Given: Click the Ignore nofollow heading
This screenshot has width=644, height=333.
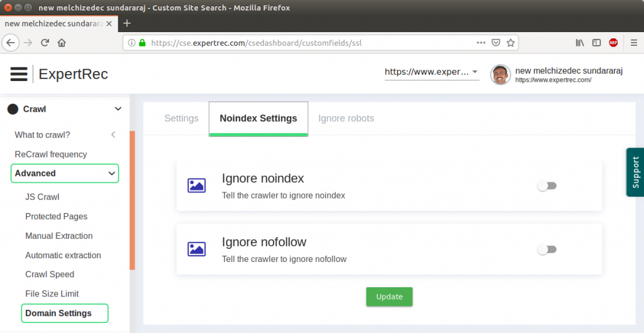Looking at the screenshot, I should [264, 242].
